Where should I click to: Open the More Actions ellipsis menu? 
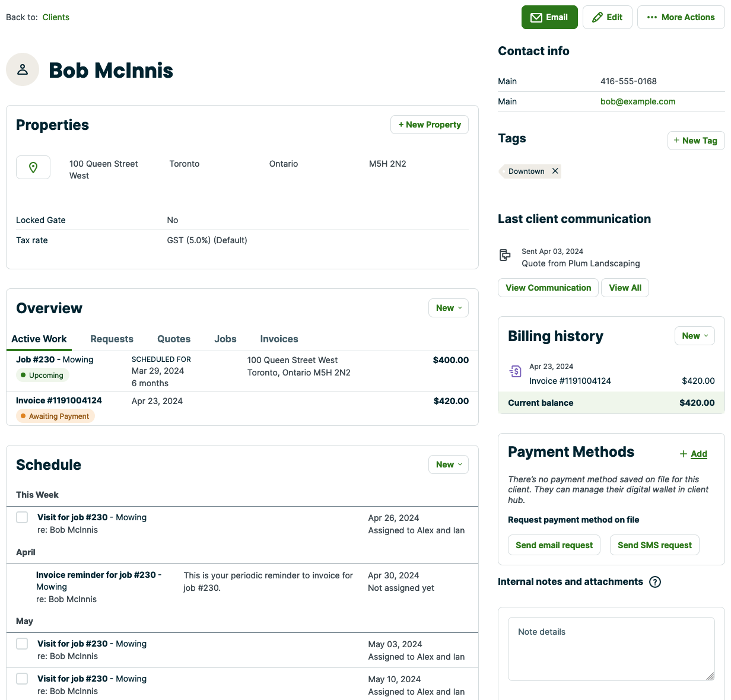click(681, 17)
